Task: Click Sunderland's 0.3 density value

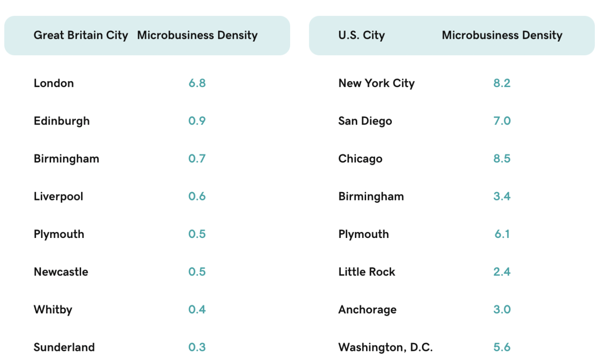Action: point(197,348)
